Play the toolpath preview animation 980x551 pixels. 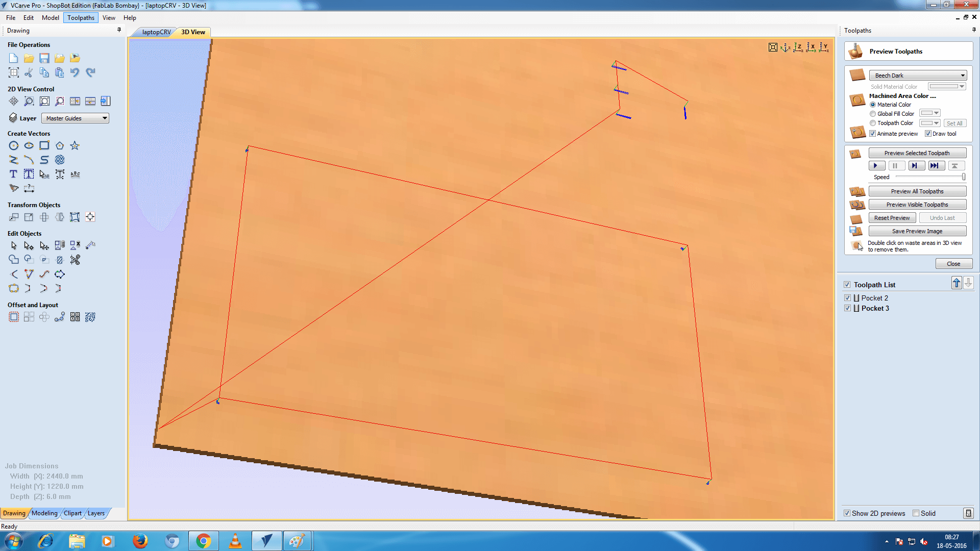pyautogui.click(x=876, y=166)
